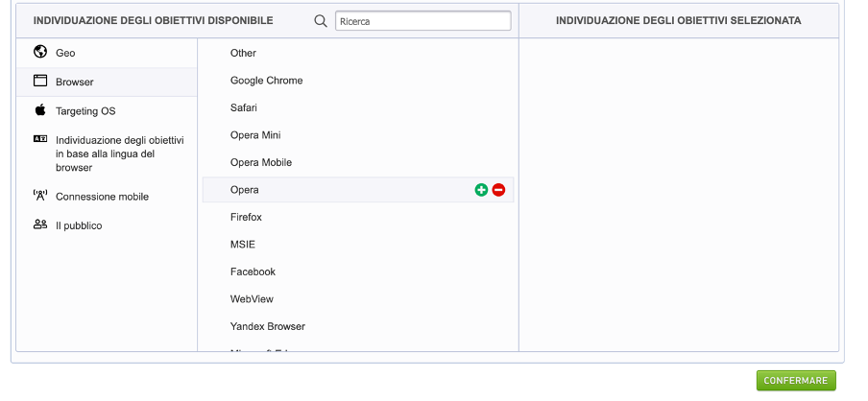Click the red minus icon for Opera

(x=498, y=190)
